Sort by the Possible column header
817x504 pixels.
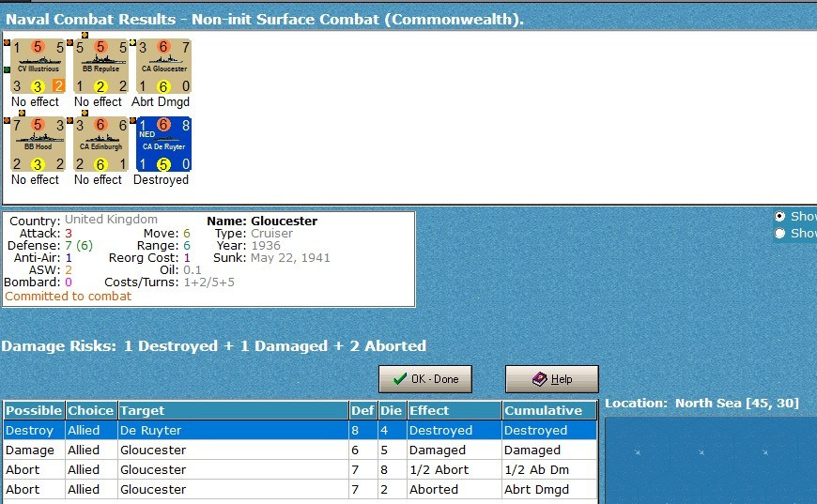(34, 410)
